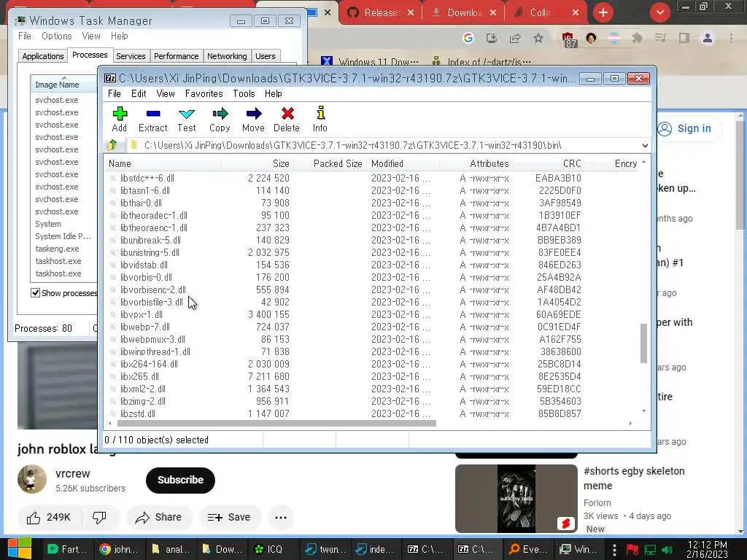Sort the file list by the Size column
The image size is (747, 560).
[x=258, y=164]
